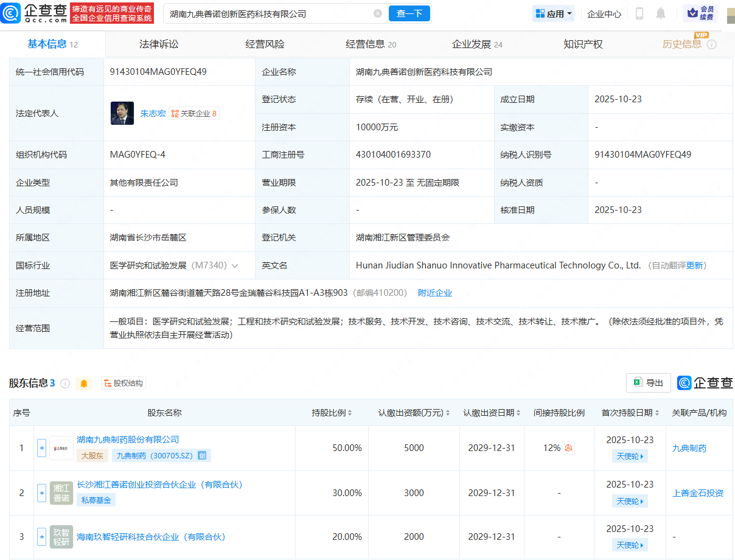Click the info icon next to 股东信息 3
The width and height of the screenshot is (735, 560).
(x=65, y=383)
